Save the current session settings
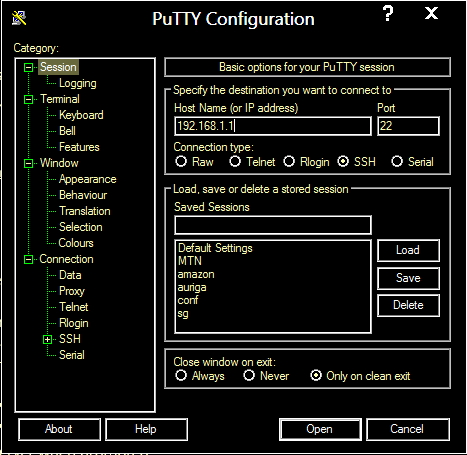 [408, 278]
